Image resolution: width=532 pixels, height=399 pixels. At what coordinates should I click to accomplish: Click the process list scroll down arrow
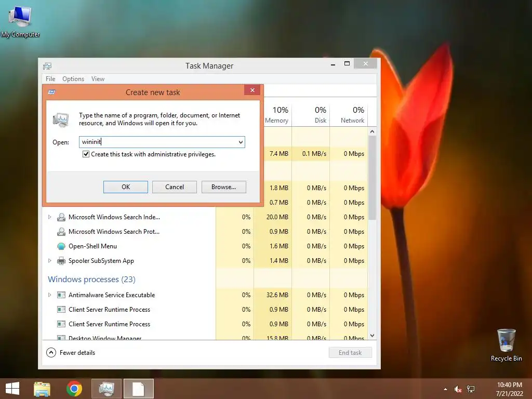[372, 336]
